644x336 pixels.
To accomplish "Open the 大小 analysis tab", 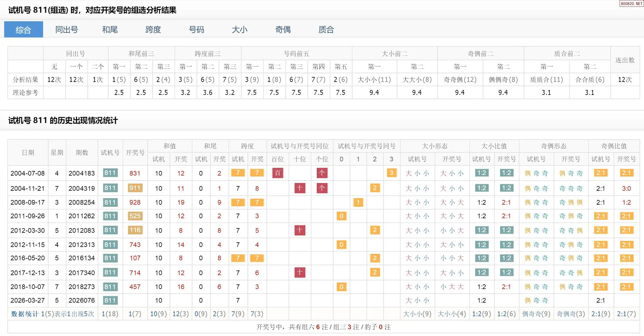I will (239, 30).
